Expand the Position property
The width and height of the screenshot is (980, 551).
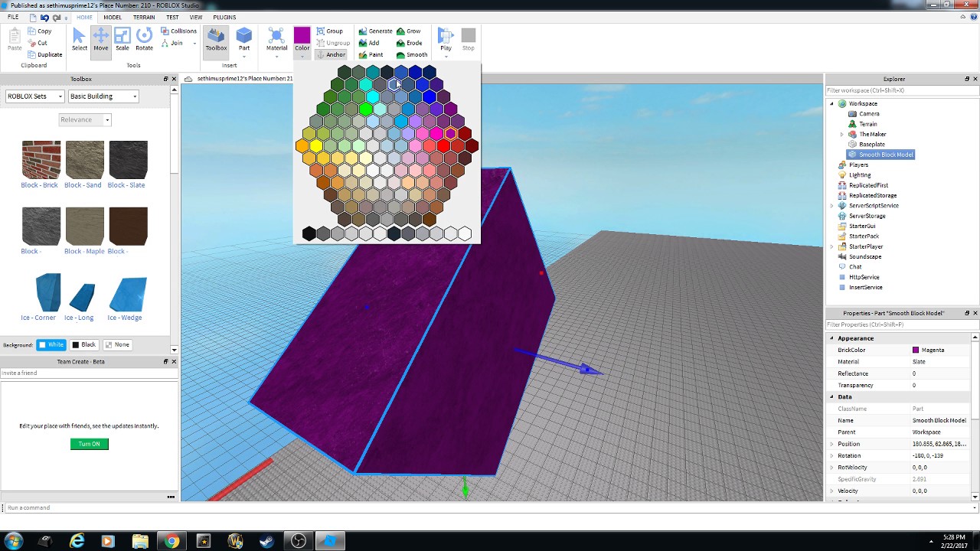[832, 444]
